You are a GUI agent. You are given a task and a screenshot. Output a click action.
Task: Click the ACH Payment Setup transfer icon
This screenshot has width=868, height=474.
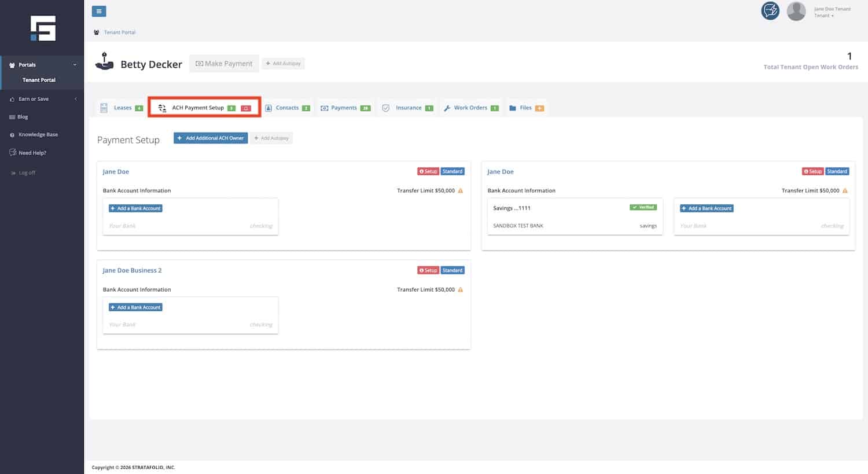(162, 108)
